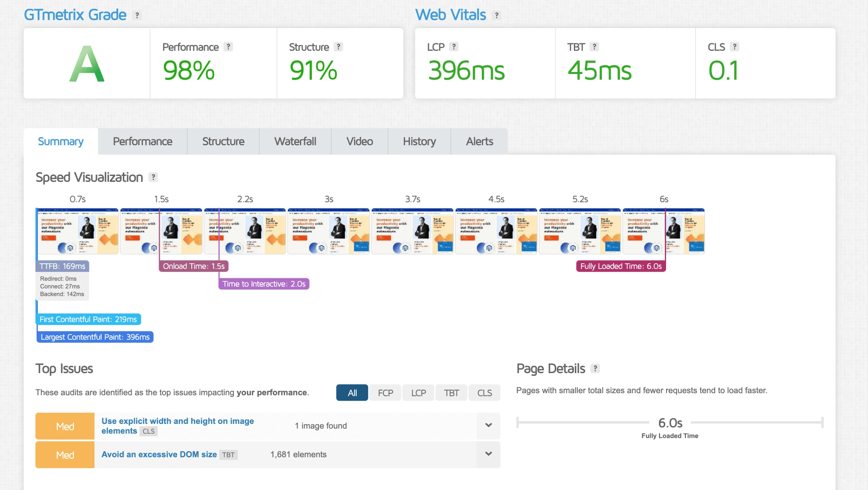
Task: Open the History tab
Action: (419, 141)
